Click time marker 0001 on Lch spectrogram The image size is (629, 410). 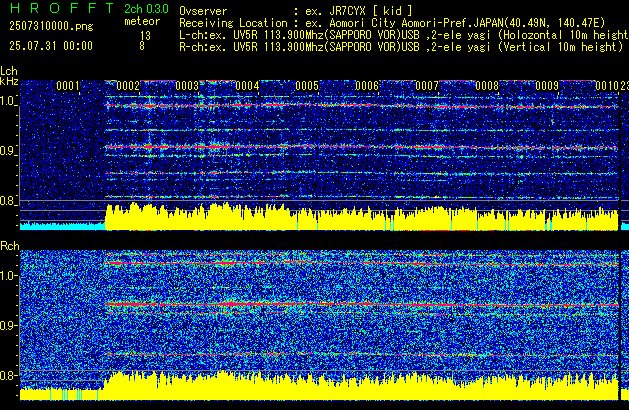(68, 86)
